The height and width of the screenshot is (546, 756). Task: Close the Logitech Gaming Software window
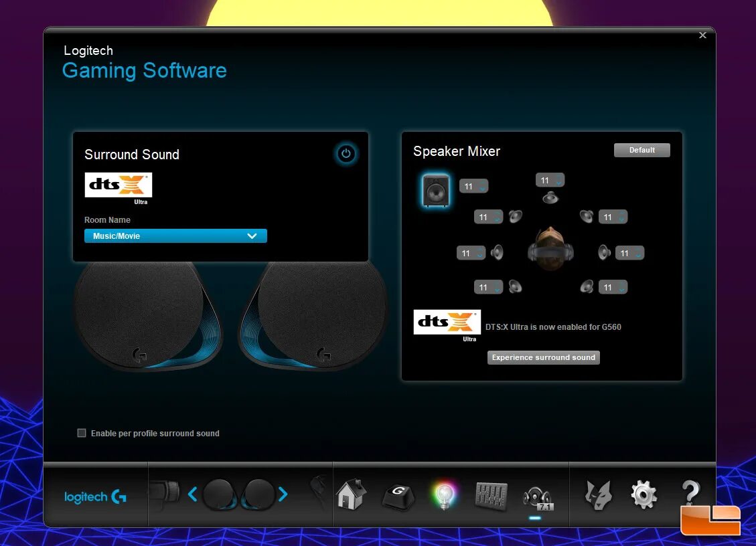tap(702, 35)
